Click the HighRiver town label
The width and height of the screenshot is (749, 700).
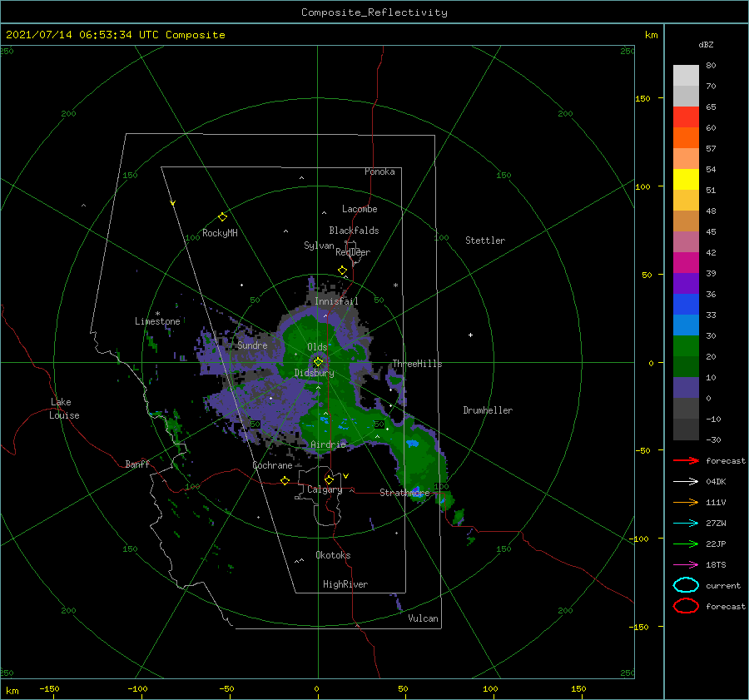[x=345, y=584]
